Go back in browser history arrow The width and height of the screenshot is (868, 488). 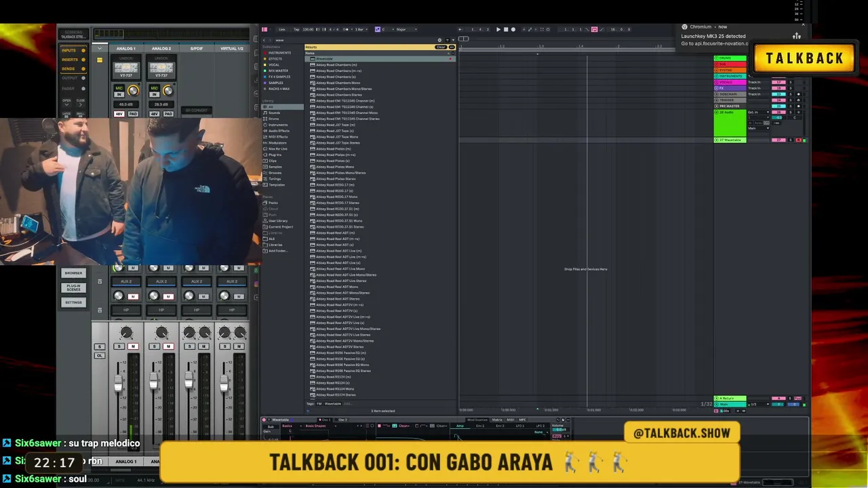tap(265, 40)
